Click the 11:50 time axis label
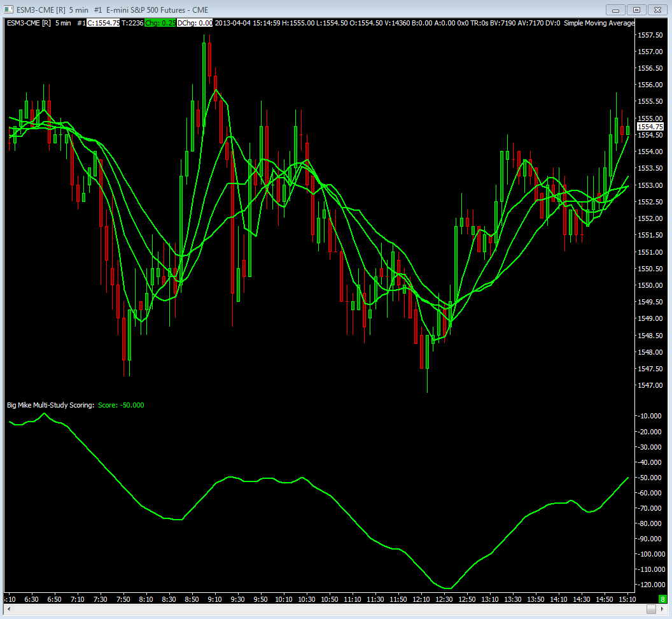The image size is (672, 619). 398,599
